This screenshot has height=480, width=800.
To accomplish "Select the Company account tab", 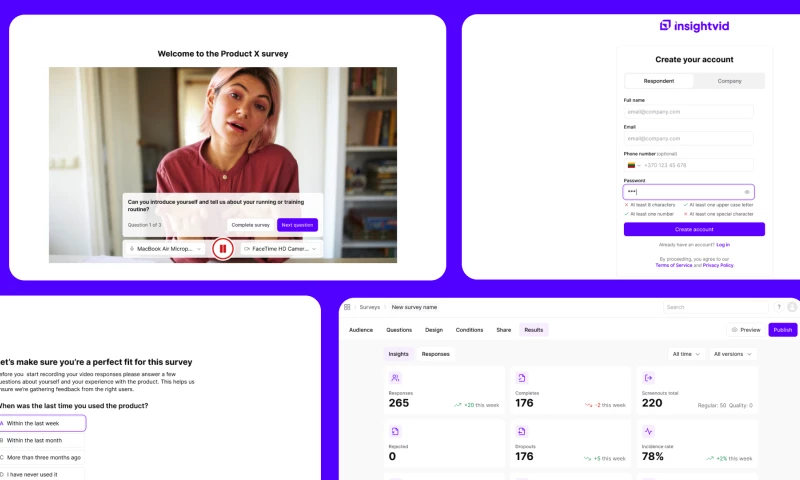I will pos(730,81).
